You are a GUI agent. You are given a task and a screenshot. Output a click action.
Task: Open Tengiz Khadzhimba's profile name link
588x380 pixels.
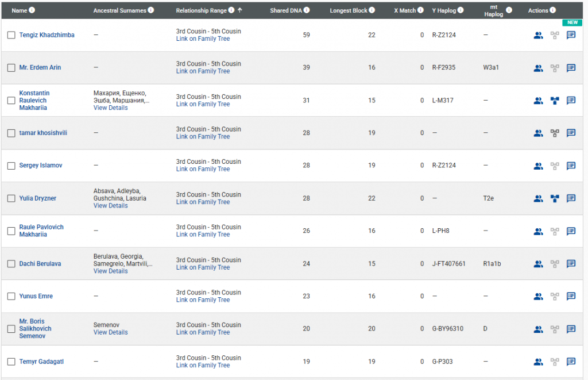[47, 35]
